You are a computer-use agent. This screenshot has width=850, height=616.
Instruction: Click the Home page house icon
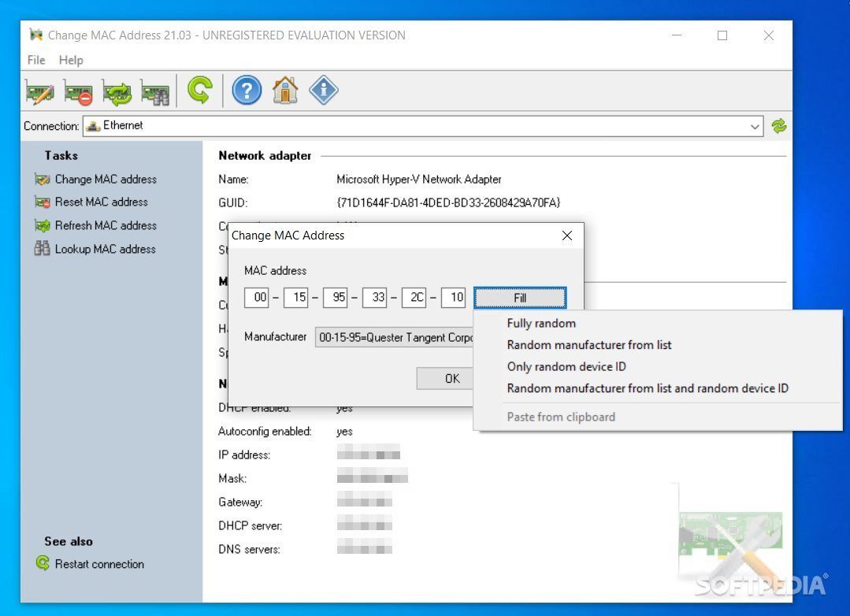[x=285, y=90]
